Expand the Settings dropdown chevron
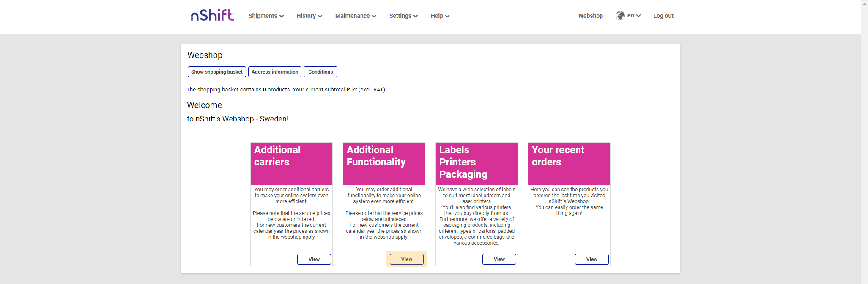Image resolution: width=868 pixels, height=284 pixels. pos(416,16)
